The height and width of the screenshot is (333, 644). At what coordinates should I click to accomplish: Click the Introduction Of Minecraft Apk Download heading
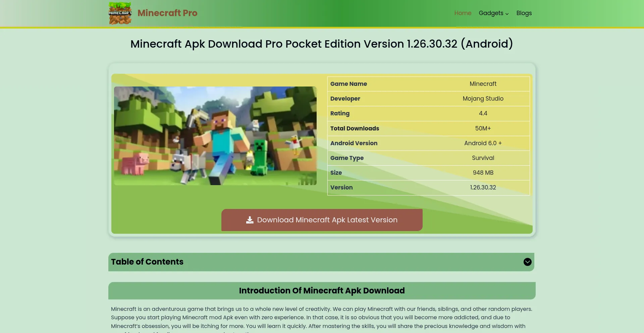[322, 291]
